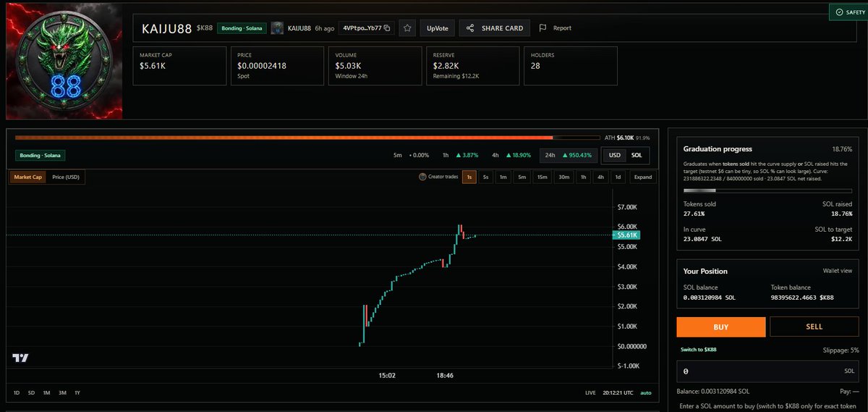The width and height of the screenshot is (868, 412).
Task: Select the 1Y chart range
Action: click(x=77, y=392)
